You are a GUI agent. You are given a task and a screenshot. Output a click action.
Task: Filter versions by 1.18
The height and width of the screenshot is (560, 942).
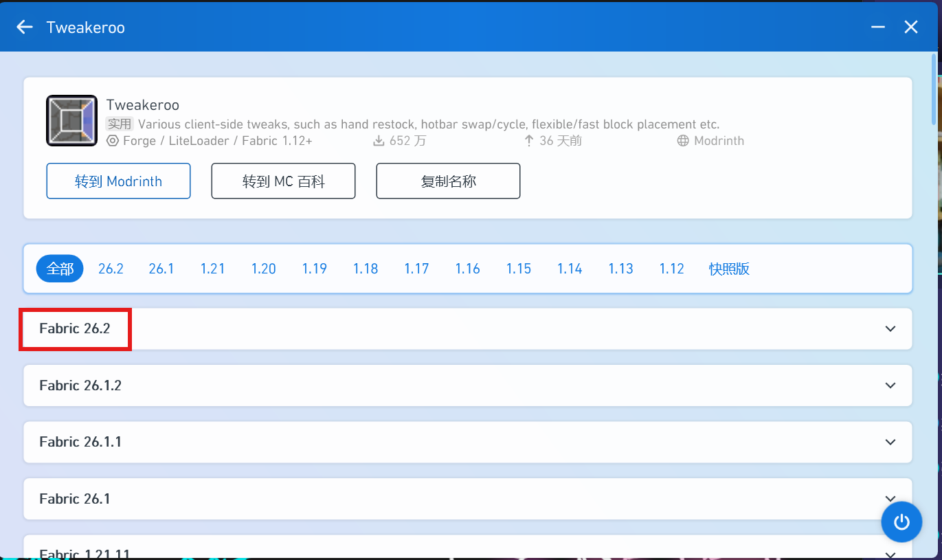[366, 269]
